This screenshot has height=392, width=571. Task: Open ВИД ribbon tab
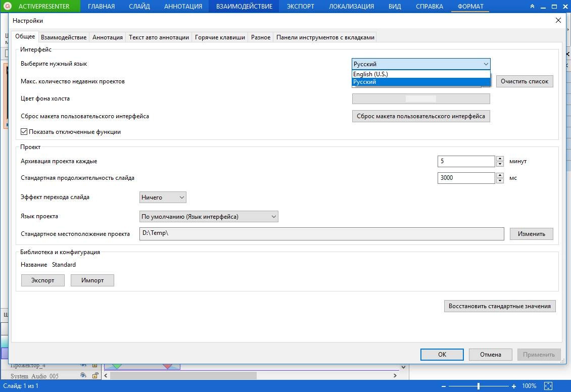coord(395,6)
